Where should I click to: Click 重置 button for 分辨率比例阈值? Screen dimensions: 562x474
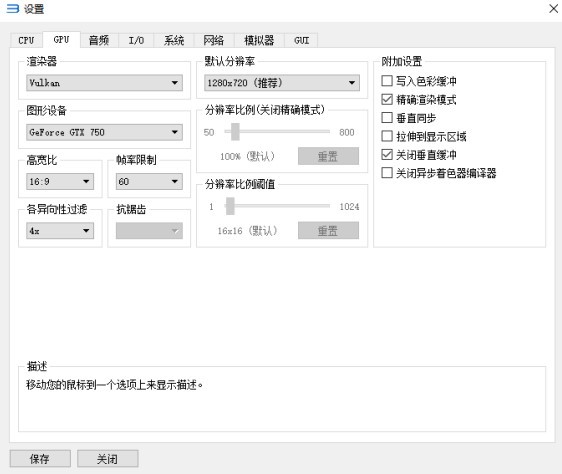click(328, 231)
